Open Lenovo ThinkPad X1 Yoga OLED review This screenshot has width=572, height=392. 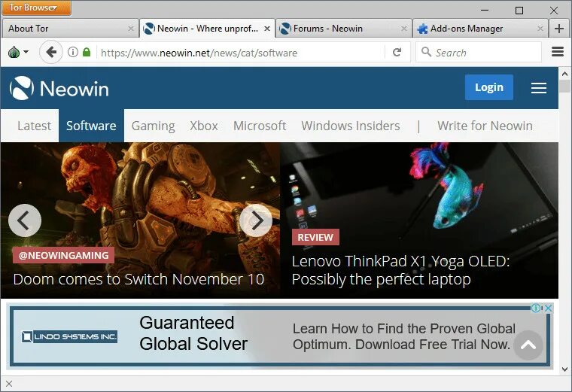(400, 270)
